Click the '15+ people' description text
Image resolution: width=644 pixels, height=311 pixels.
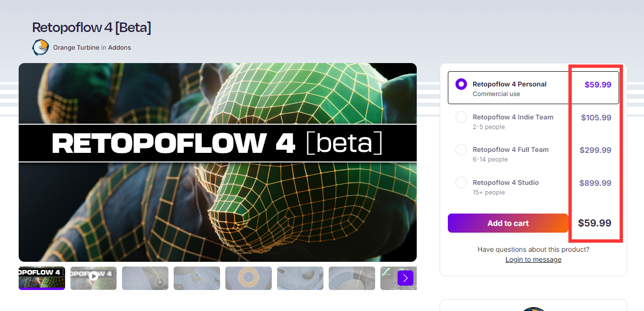pos(489,192)
